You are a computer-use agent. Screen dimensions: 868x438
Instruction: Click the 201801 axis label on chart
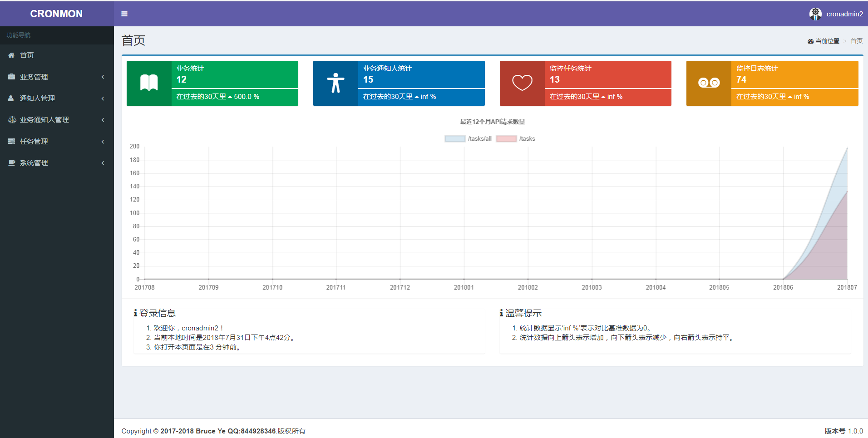point(464,287)
